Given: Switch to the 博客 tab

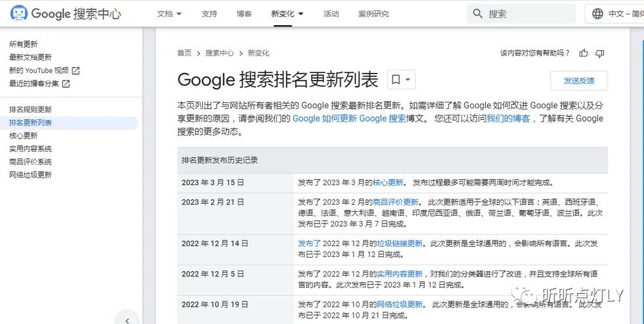Looking at the screenshot, I should pyautogui.click(x=244, y=14).
